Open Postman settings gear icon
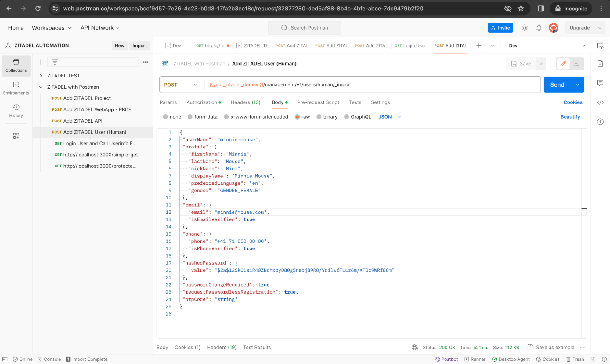Image resolution: width=610 pixels, height=364 pixels. pyautogui.click(x=524, y=28)
